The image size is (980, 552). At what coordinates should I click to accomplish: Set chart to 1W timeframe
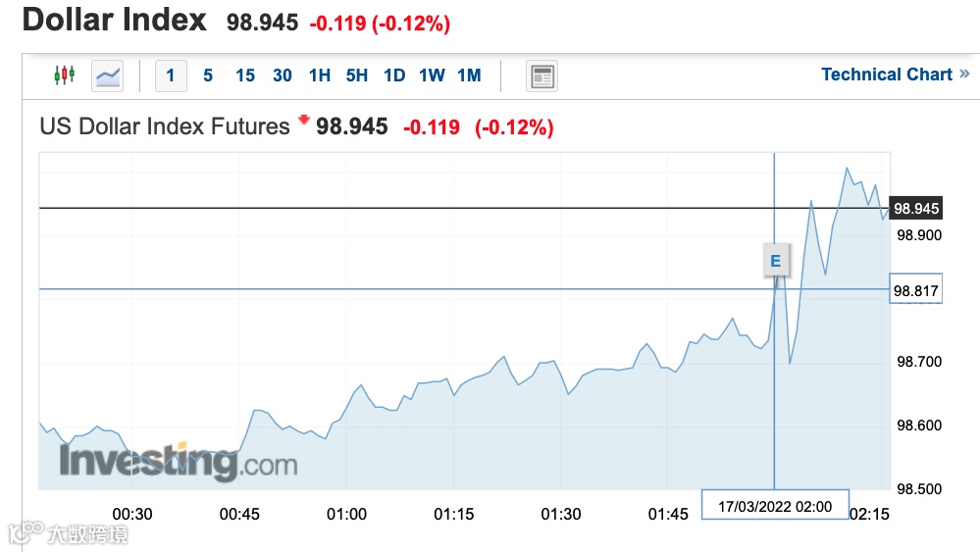432,75
